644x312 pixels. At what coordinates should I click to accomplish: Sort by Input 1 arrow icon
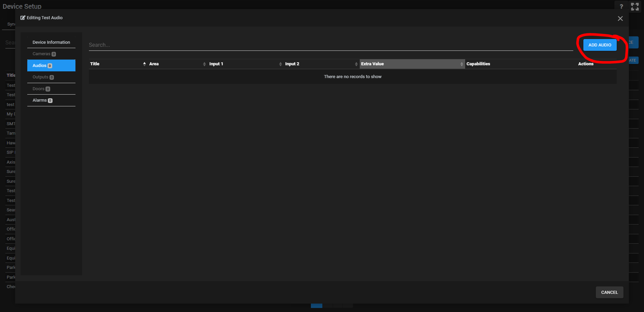click(280, 64)
